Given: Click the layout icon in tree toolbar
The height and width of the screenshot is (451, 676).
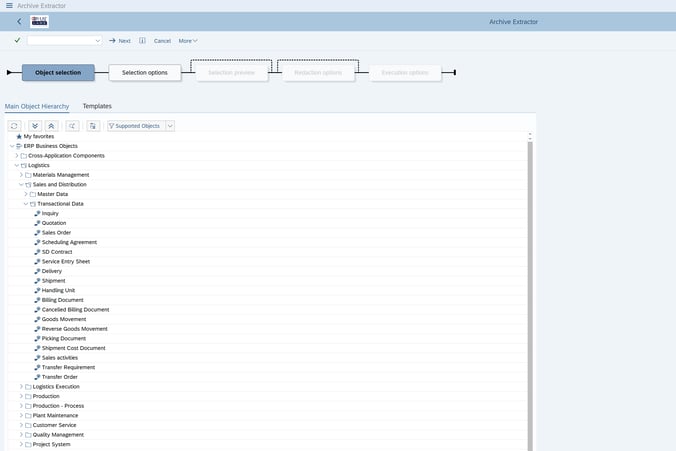Looking at the screenshot, I should tap(93, 126).
